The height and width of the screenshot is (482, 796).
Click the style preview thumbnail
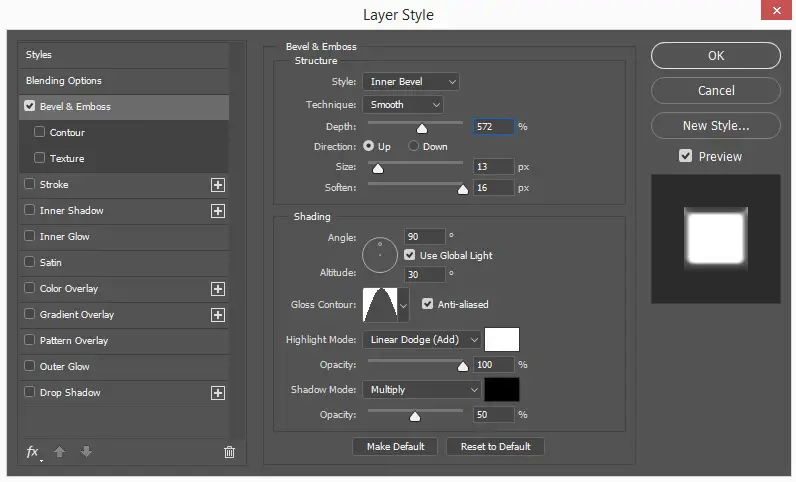716,239
